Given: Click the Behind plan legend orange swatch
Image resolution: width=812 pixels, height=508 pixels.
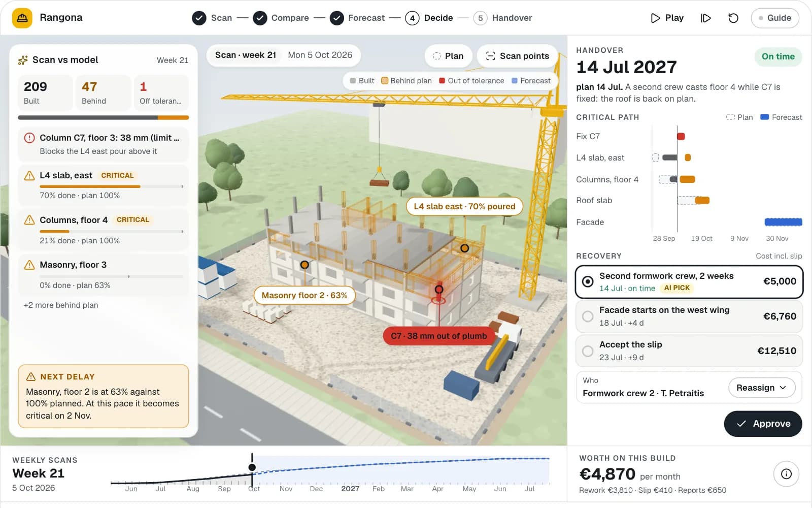Looking at the screenshot, I should [385, 81].
